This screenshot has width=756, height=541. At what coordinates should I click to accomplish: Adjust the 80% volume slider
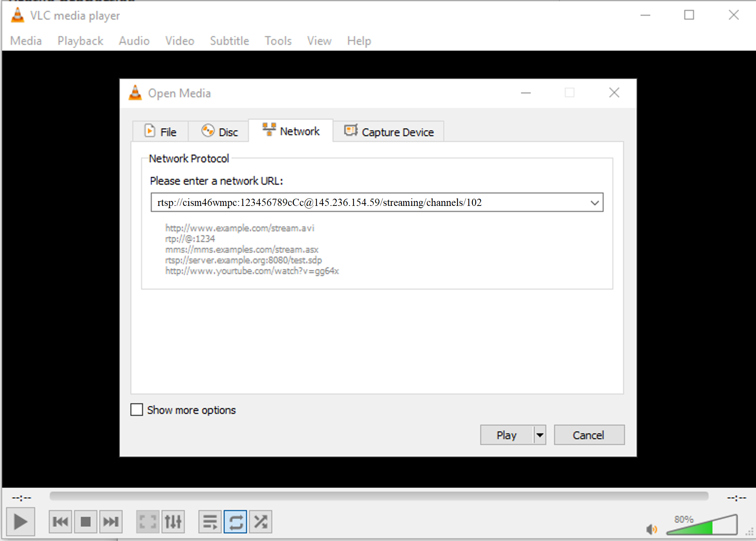[702, 525]
